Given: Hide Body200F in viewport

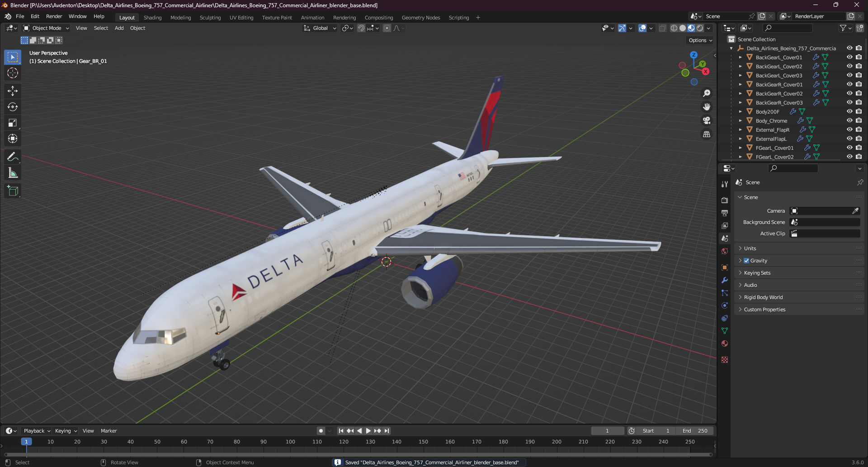Looking at the screenshot, I should click(x=849, y=111).
